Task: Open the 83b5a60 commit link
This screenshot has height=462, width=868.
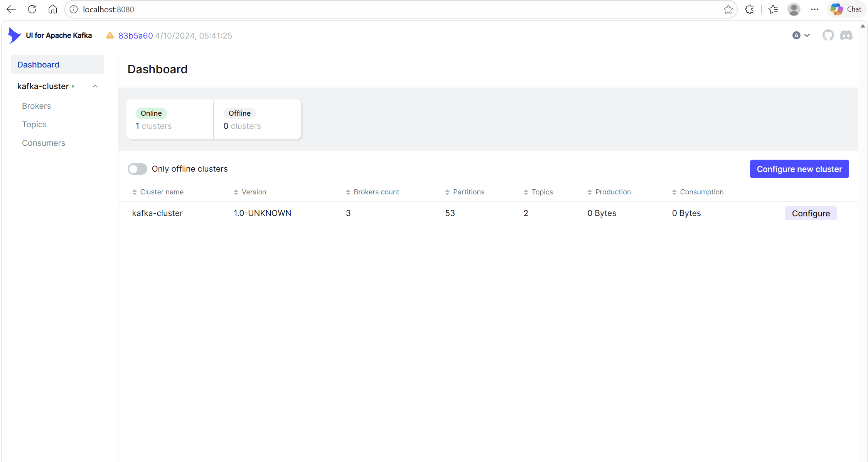Action: [x=135, y=35]
